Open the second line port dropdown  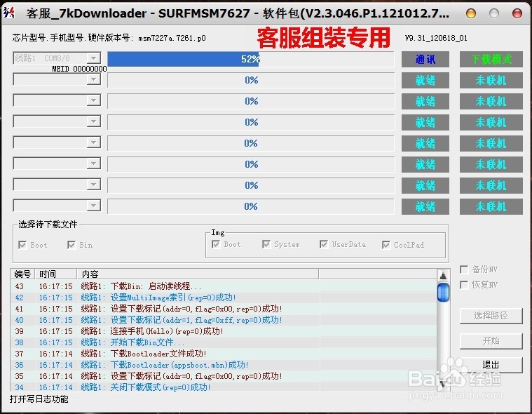[x=94, y=79]
